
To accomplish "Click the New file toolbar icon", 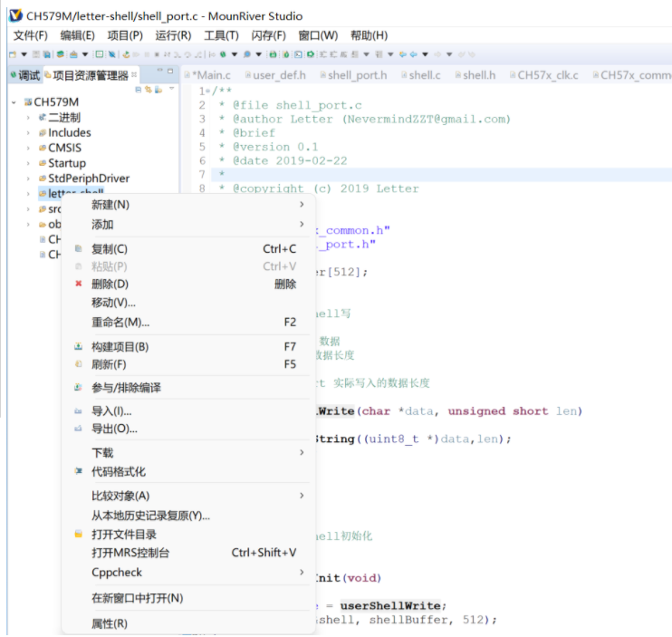I will [13, 54].
